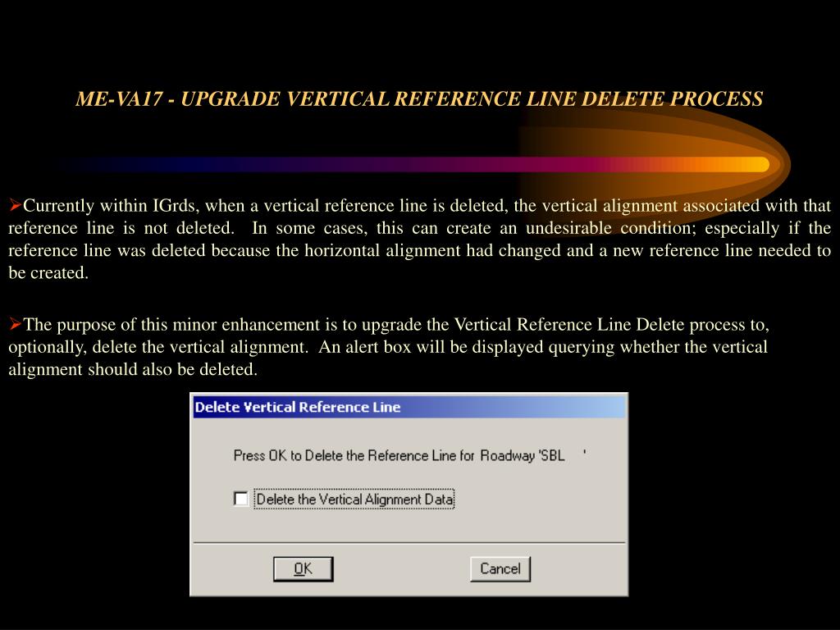
Task: Select the paragraph starting 'Currently within IGrds'
Action: (419, 239)
